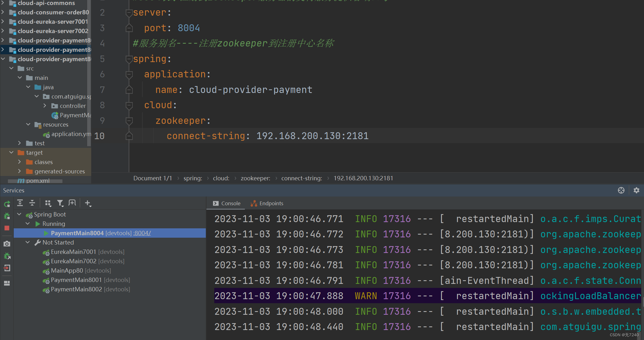Open the Filter services icon
The width and height of the screenshot is (644, 340).
click(x=60, y=203)
